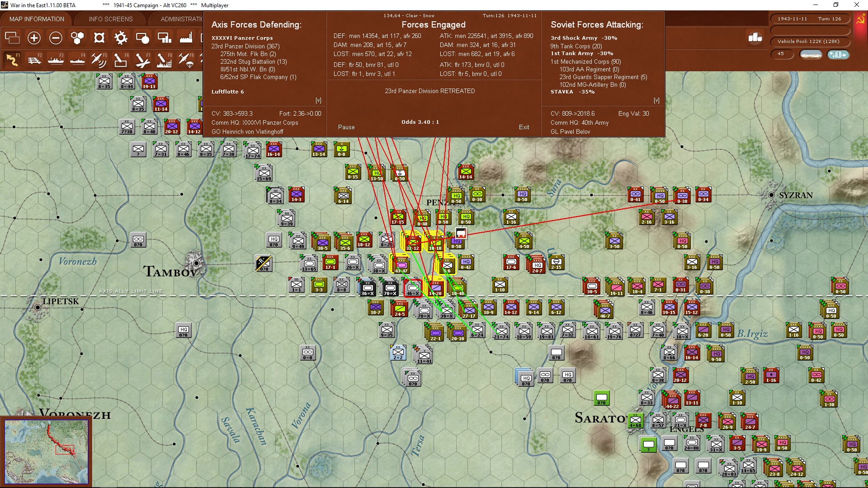This screenshot has height=488, width=868.
Task: Click the bar-chart statistics icon
Action: point(755,38)
